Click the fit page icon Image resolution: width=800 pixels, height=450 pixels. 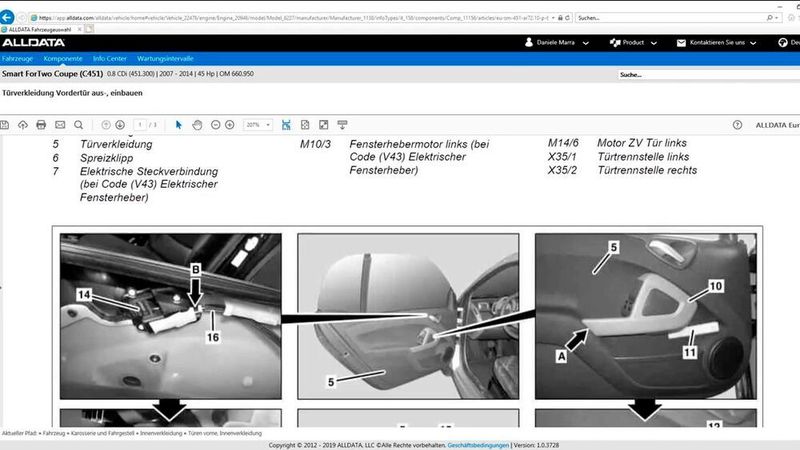click(x=305, y=125)
